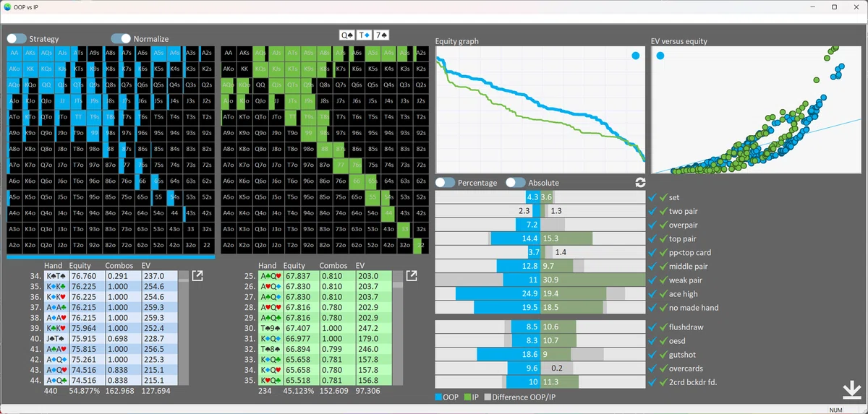Select AA cell in the OOP range matrix
Screen dimensions: 868x414
click(14, 53)
